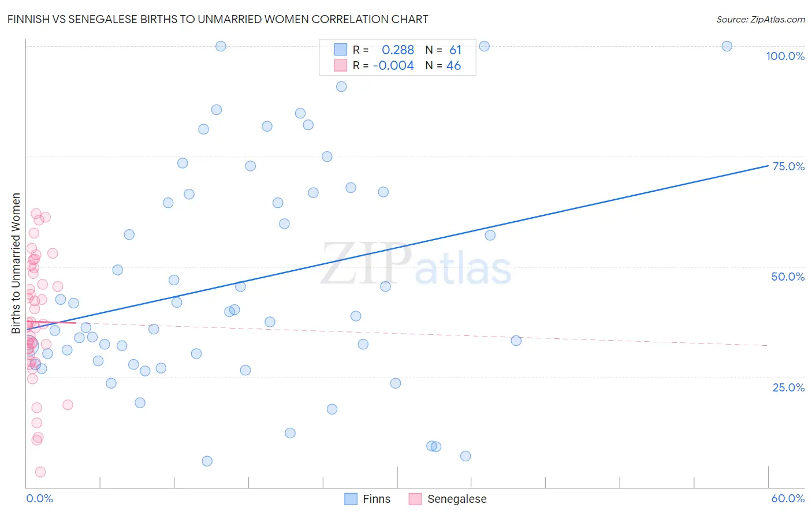Image resolution: width=812 pixels, height=515 pixels.
Task: Click the rightmost blue point at 100%
Action: pyautogui.click(x=727, y=46)
